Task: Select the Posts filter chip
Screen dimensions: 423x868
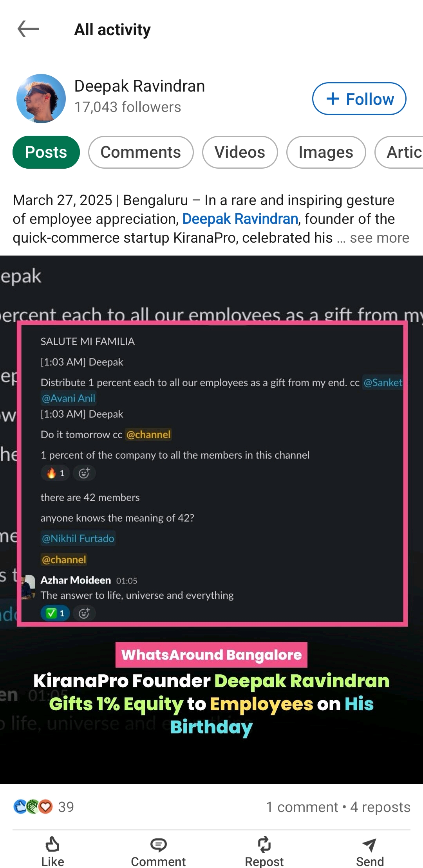Action: pyautogui.click(x=46, y=152)
